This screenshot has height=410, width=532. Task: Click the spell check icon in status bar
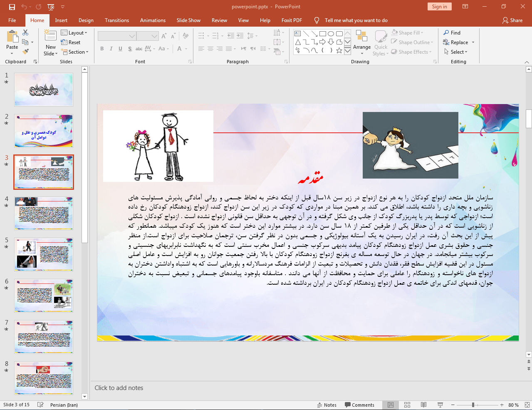point(40,405)
